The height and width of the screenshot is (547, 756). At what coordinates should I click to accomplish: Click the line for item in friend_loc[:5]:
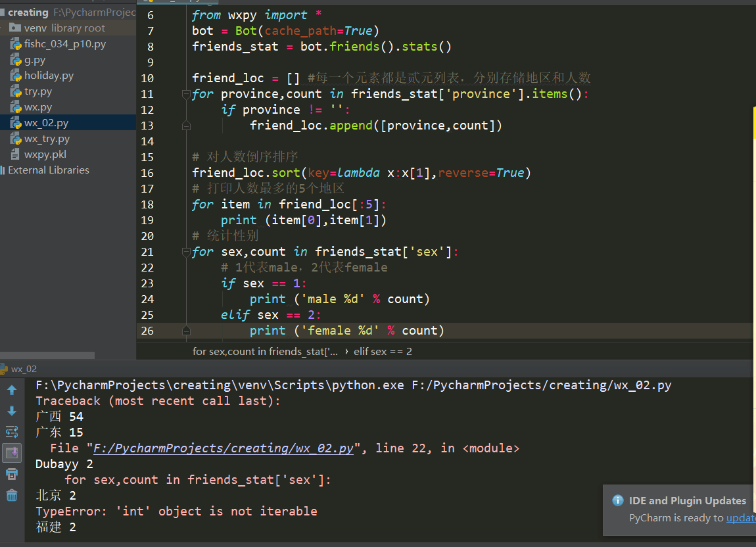[289, 204]
